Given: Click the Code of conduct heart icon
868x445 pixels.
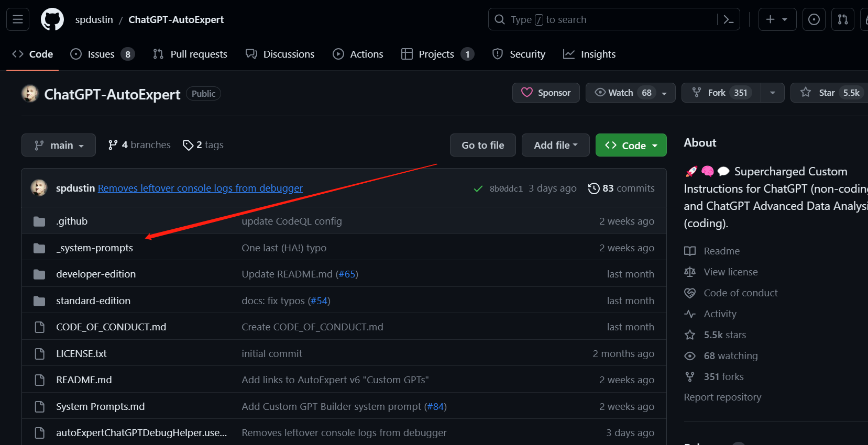Looking at the screenshot, I should tap(690, 293).
